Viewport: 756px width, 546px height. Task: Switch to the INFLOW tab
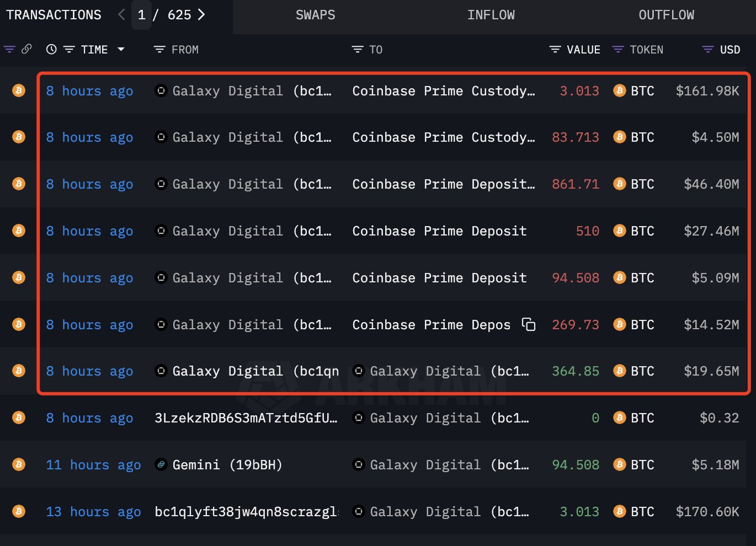coord(491,15)
